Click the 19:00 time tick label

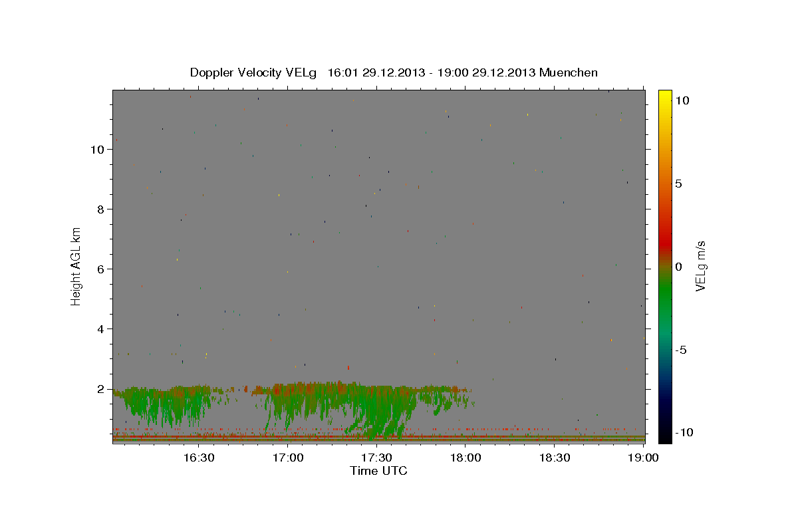click(x=642, y=458)
